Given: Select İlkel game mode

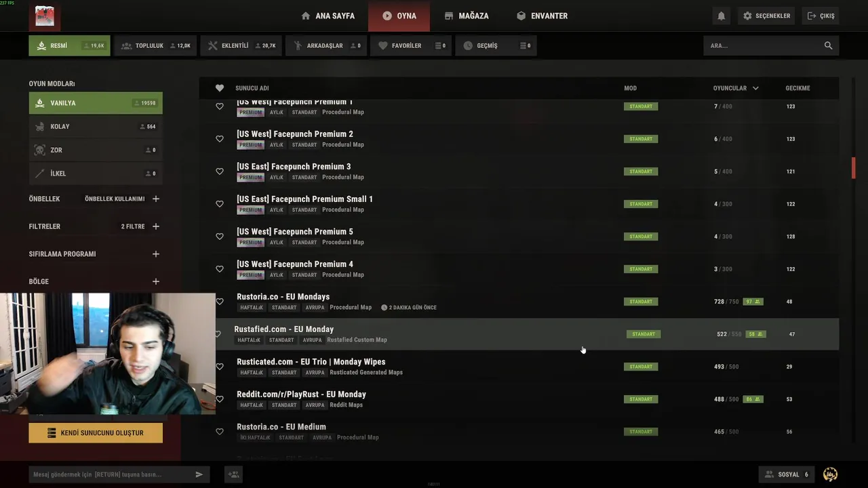Looking at the screenshot, I should click(96, 174).
